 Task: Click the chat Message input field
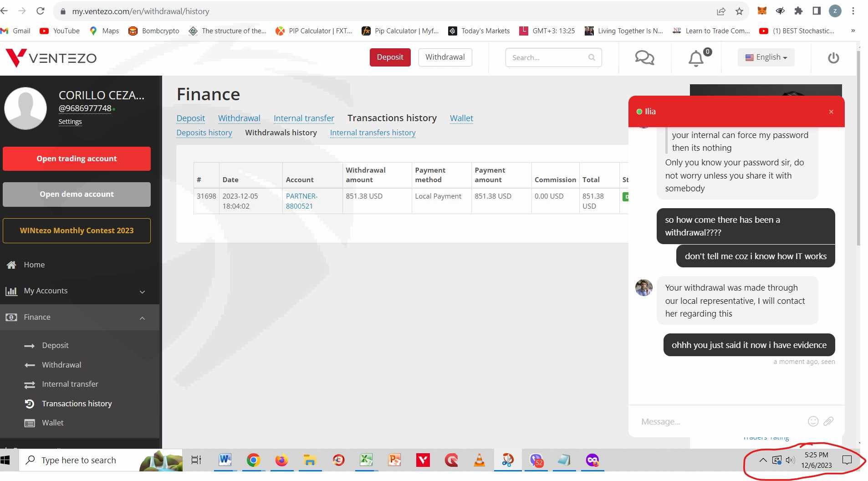click(720, 421)
